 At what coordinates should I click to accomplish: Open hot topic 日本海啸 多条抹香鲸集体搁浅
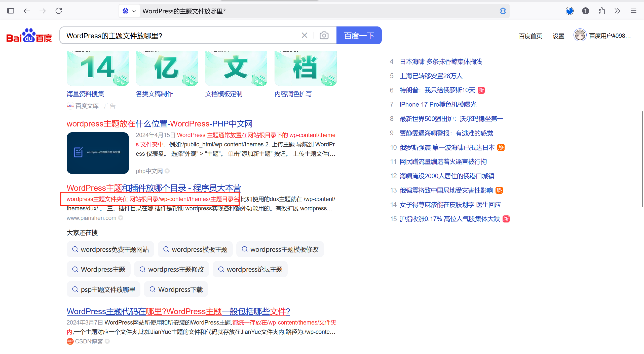[441, 62]
